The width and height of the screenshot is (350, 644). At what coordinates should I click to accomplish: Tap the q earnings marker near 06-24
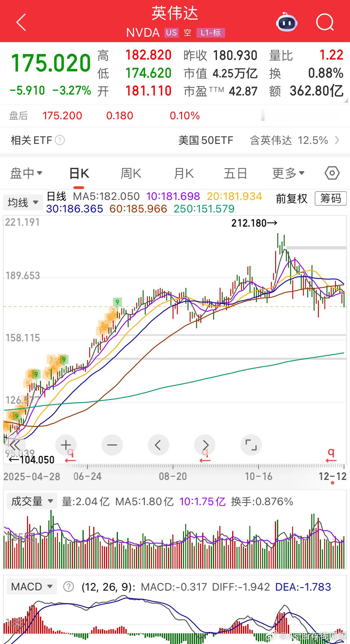point(71,455)
